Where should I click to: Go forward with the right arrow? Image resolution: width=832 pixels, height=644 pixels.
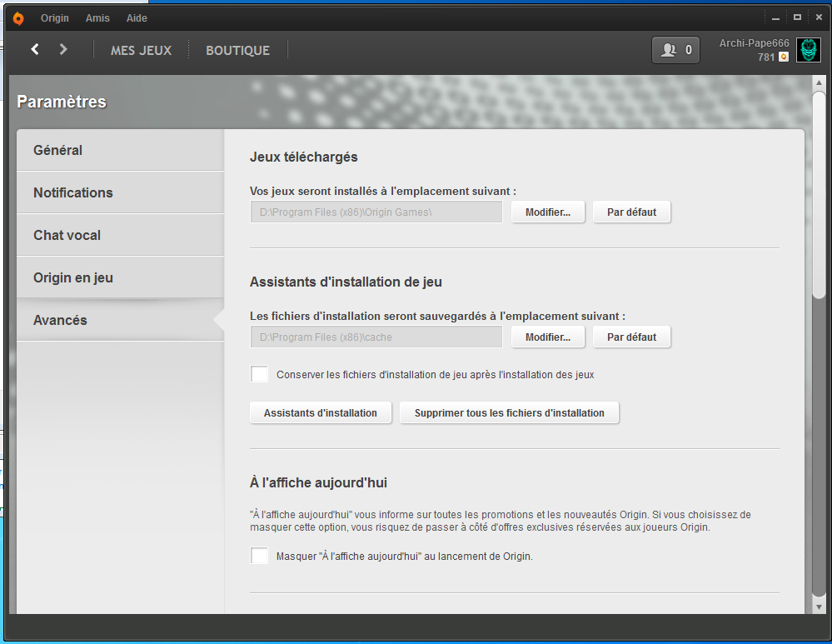pos(63,50)
